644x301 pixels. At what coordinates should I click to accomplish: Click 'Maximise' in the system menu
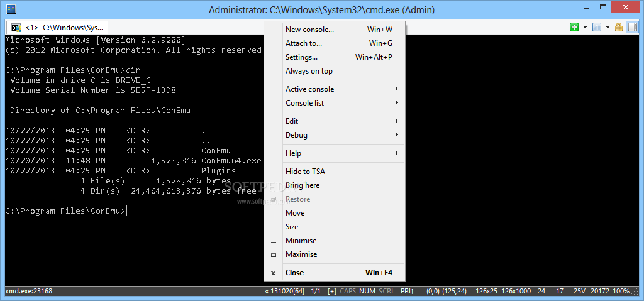coord(335,254)
